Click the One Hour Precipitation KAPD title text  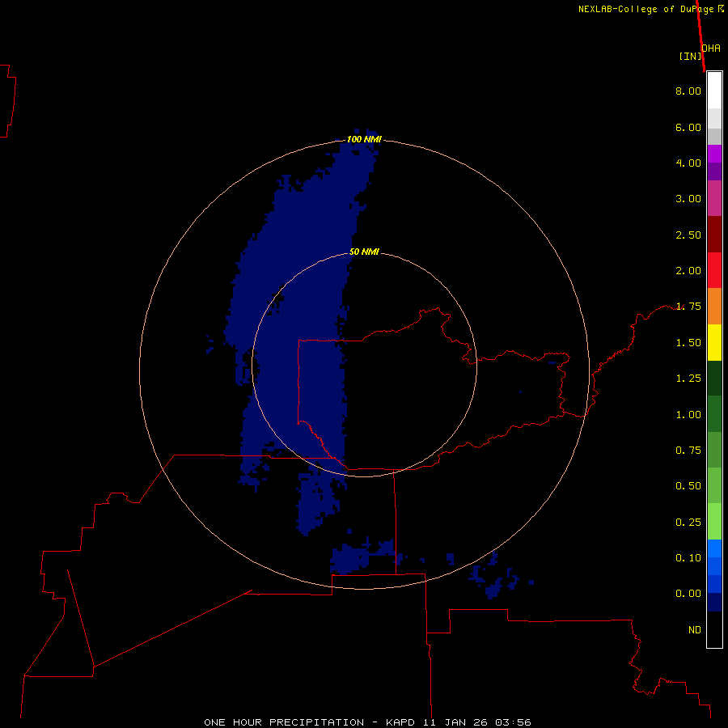(367, 722)
